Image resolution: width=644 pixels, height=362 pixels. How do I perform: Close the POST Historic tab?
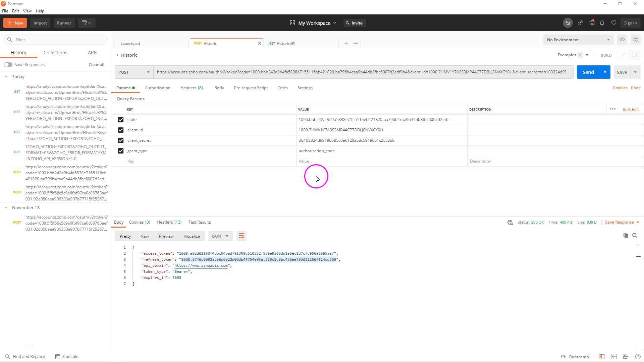click(x=259, y=43)
